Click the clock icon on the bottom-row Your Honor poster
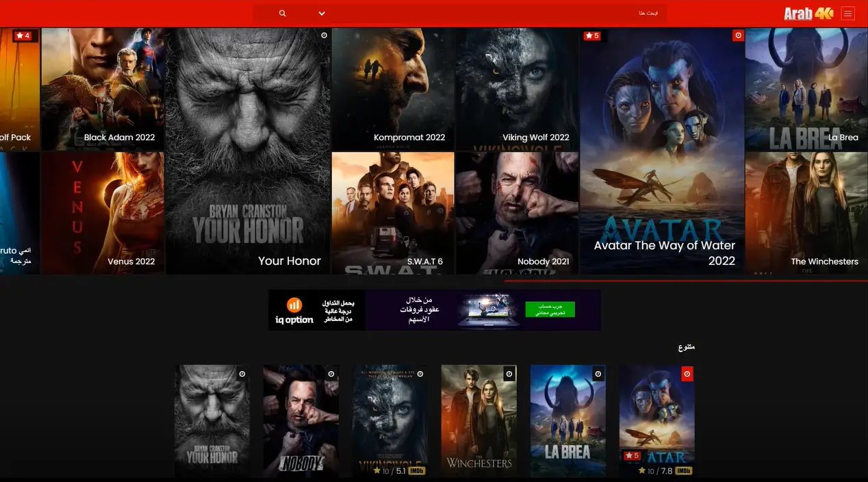This screenshot has height=482, width=868. [242, 374]
